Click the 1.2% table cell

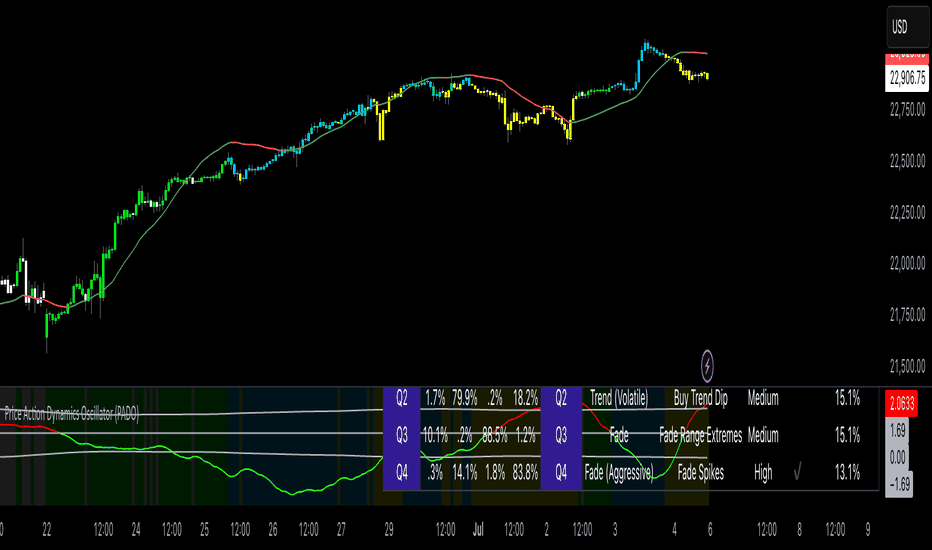click(x=525, y=435)
